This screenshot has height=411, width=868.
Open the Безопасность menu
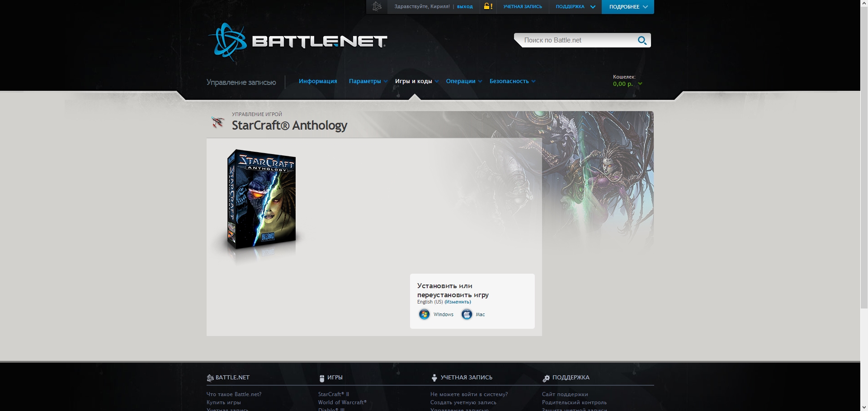coord(512,81)
